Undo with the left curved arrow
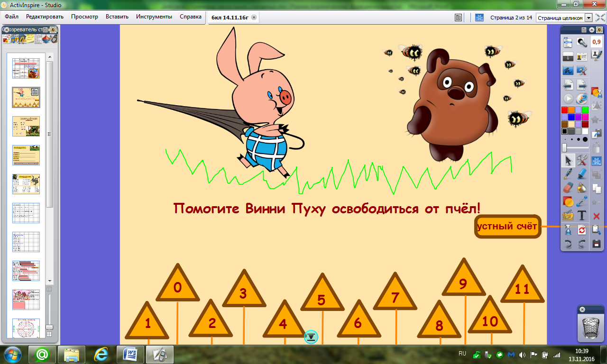Image resolution: width=607 pixels, height=364 pixels. point(568,244)
